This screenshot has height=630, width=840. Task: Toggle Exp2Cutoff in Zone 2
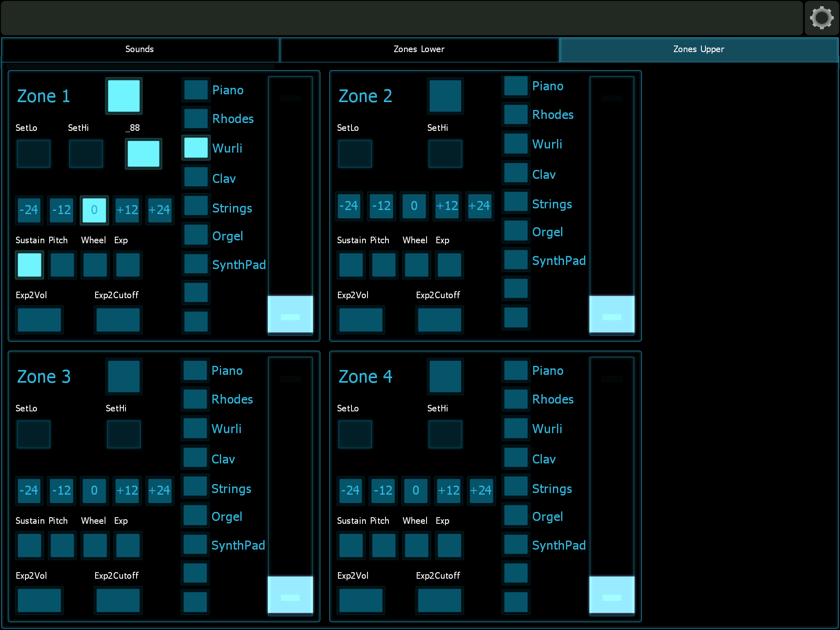click(440, 320)
